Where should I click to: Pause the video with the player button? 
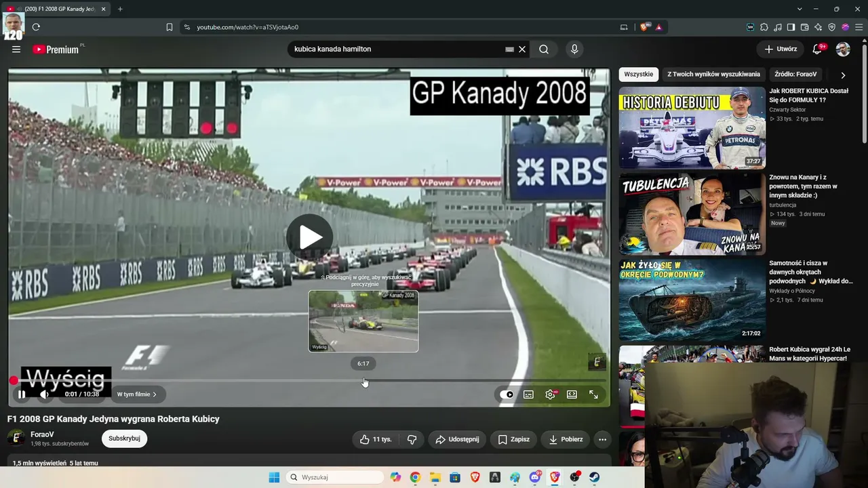[x=22, y=394]
